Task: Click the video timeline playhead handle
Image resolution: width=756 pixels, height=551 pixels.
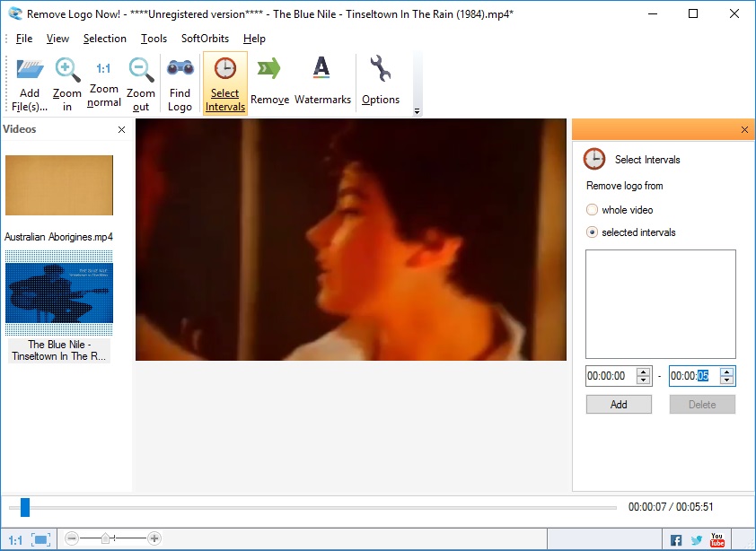Action: tap(25, 507)
